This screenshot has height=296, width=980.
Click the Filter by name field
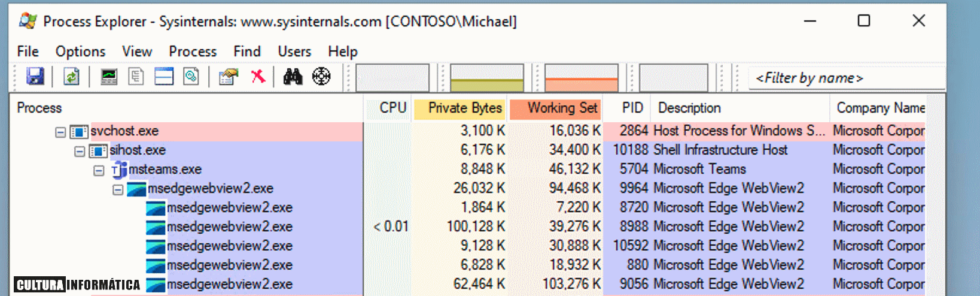[846, 78]
